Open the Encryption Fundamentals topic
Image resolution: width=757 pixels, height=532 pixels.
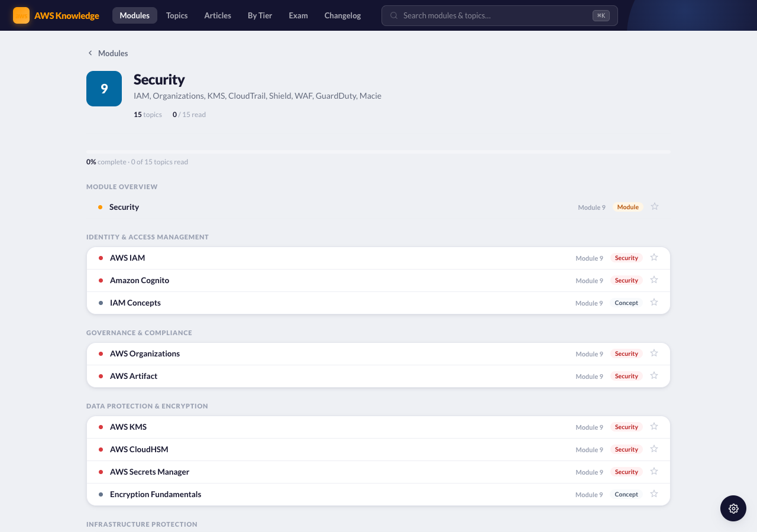click(x=378, y=494)
